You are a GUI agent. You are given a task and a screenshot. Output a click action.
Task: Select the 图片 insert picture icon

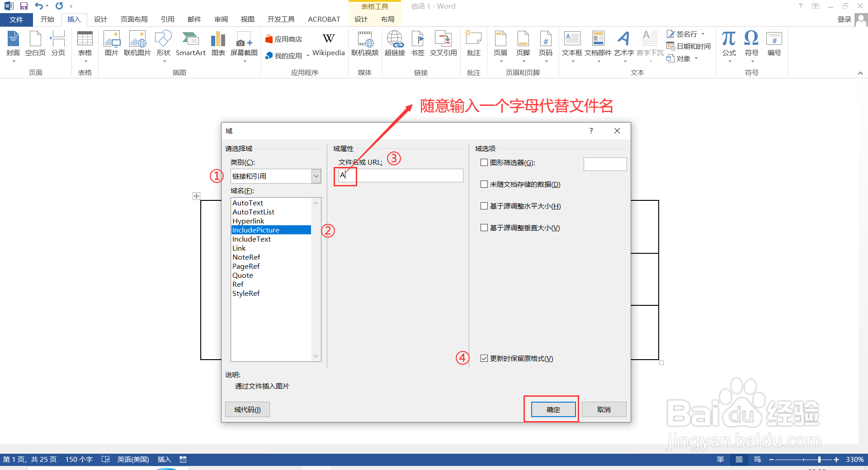tap(111, 43)
